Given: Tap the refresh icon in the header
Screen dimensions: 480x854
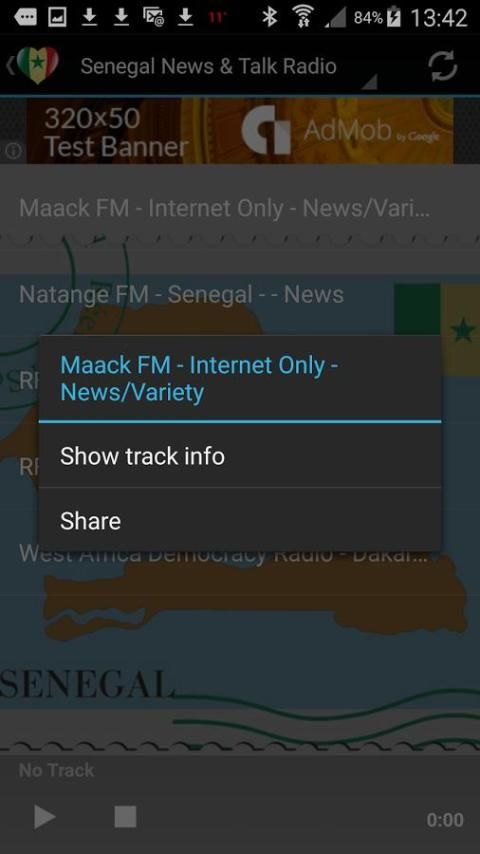Looking at the screenshot, I should (x=442, y=66).
